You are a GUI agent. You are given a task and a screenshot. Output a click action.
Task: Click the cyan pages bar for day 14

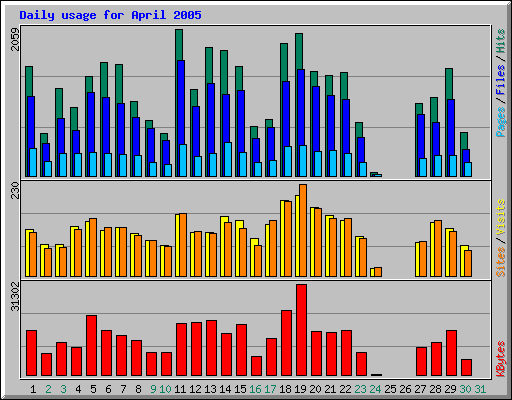point(228,159)
